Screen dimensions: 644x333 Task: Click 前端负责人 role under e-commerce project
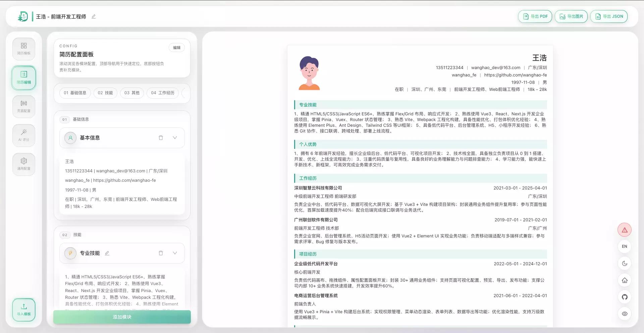305,304
